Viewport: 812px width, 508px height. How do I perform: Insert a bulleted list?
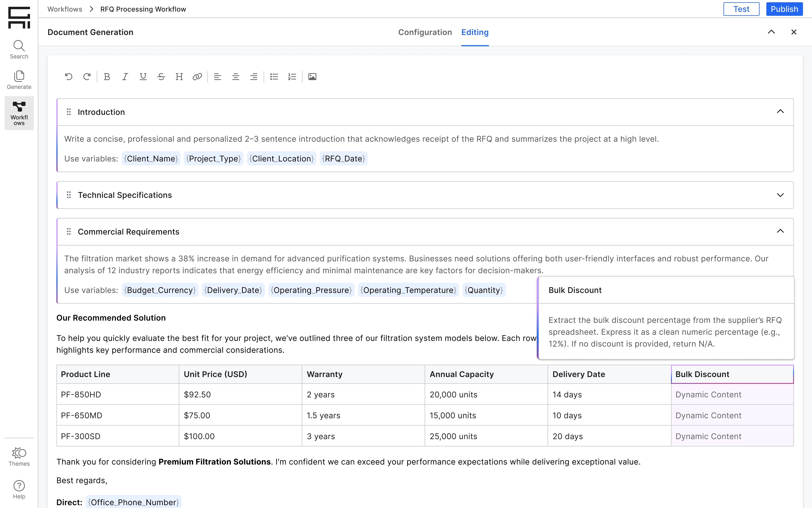coord(274,77)
